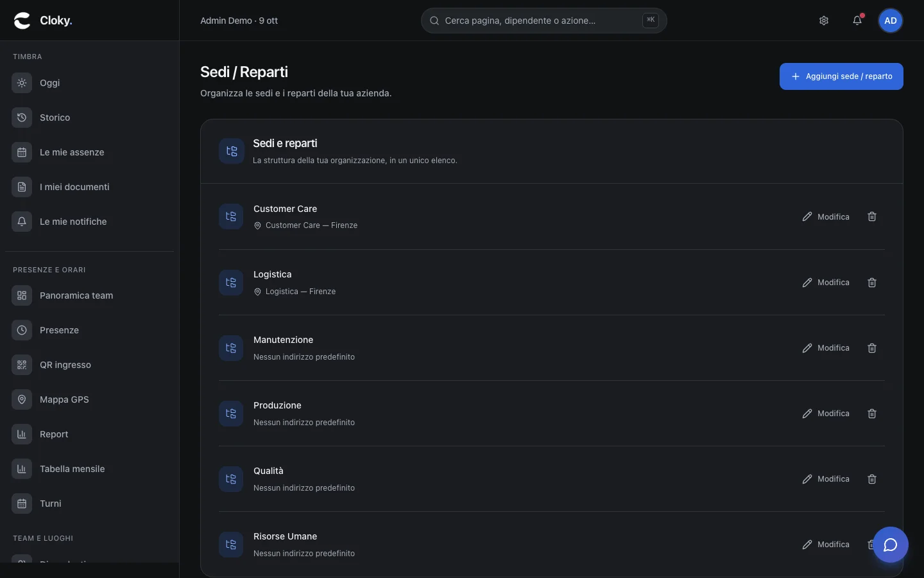Viewport: 924px width, 578px height.
Task: Delete the Customer Care department
Action: point(872,216)
